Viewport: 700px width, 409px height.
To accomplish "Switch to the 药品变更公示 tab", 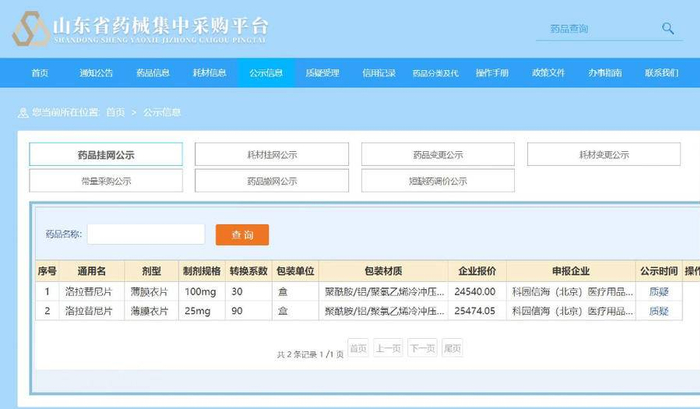I will 438,154.
